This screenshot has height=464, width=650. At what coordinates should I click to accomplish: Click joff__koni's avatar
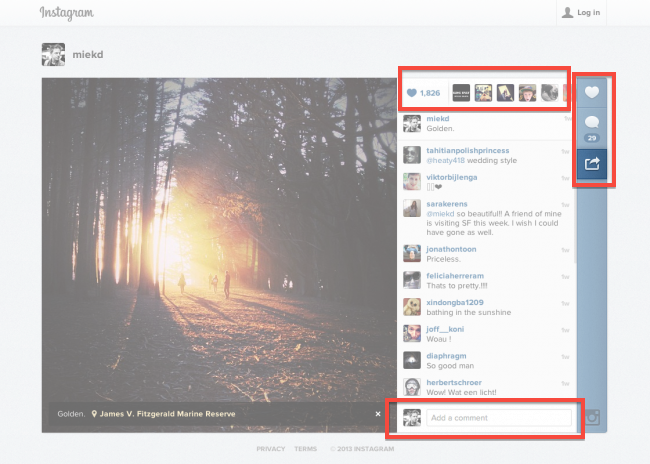[x=412, y=333]
